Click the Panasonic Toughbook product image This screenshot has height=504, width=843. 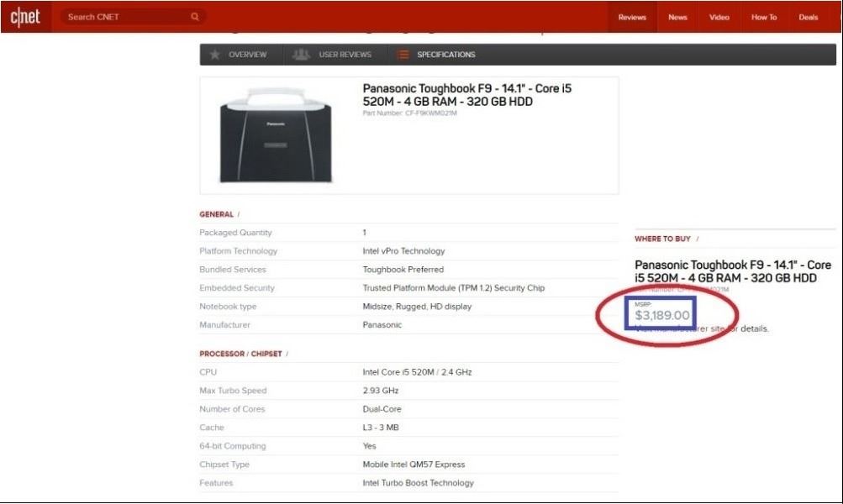point(276,136)
